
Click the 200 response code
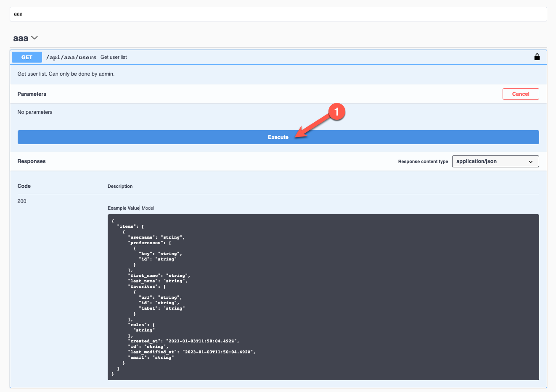[x=22, y=201]
